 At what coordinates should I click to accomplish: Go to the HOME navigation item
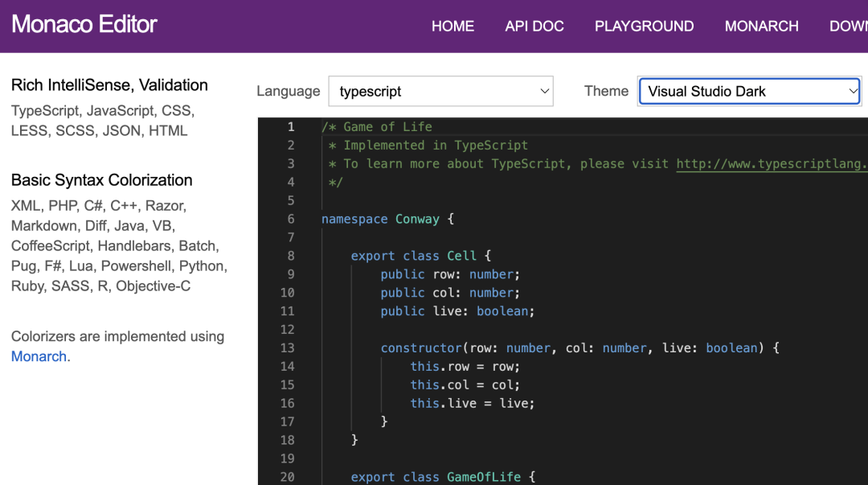(452, 27)
